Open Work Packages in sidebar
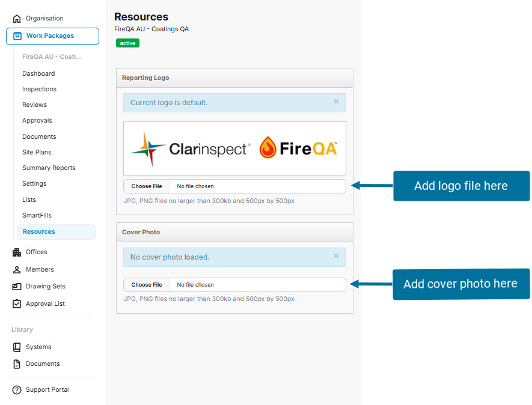 click(52, 36)
